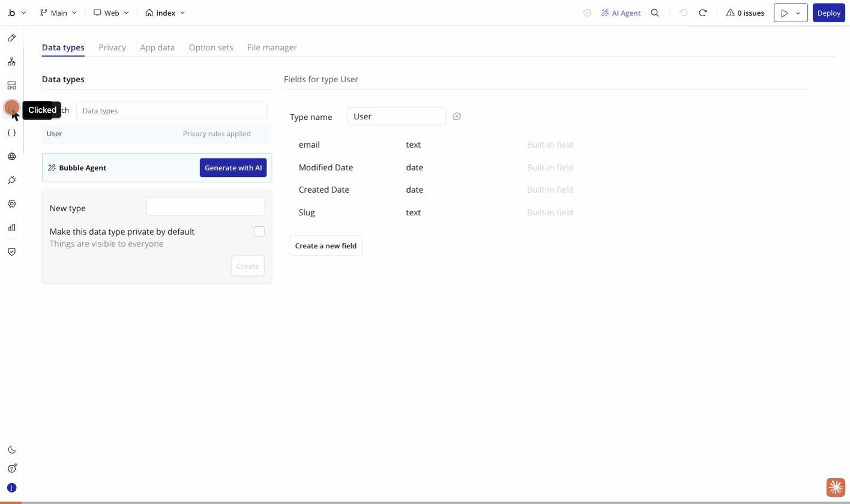The height and width of the screenshot is (504, 850).
Task: Open the Workflow tab in sidebar
Action: coord(11,62)
